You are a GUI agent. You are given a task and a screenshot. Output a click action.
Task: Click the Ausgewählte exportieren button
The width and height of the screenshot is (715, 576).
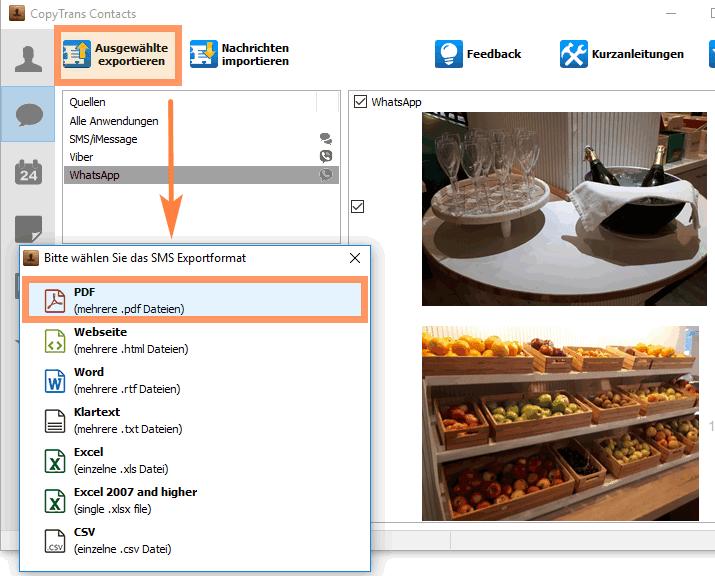(x=118, y=55)
